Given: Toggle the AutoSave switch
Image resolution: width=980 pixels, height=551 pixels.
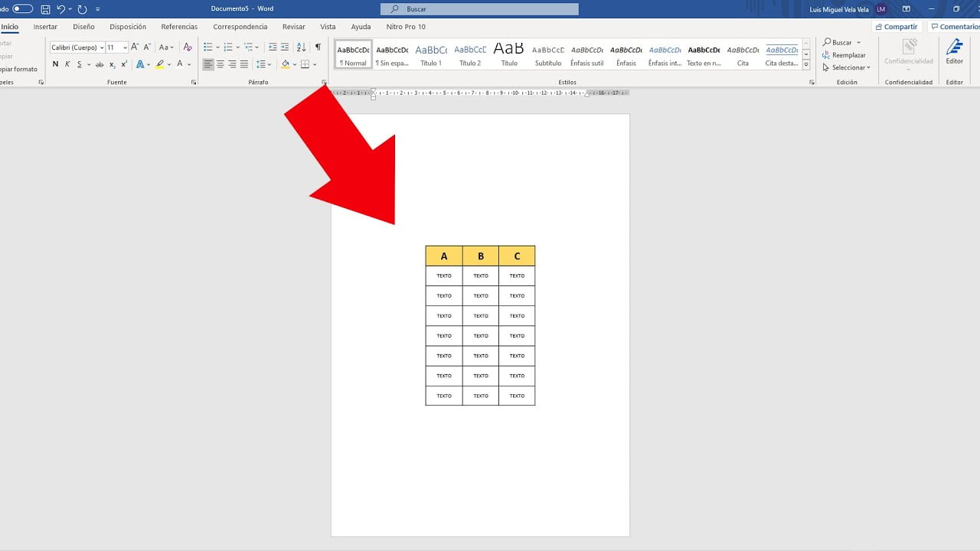Looking at the screenshot, I should point(23,9).
